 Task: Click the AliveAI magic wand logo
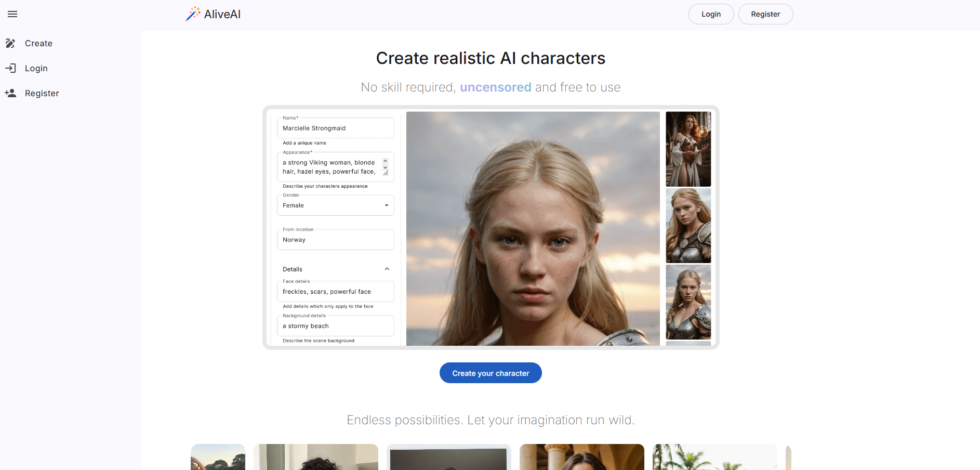click(193, 14)
